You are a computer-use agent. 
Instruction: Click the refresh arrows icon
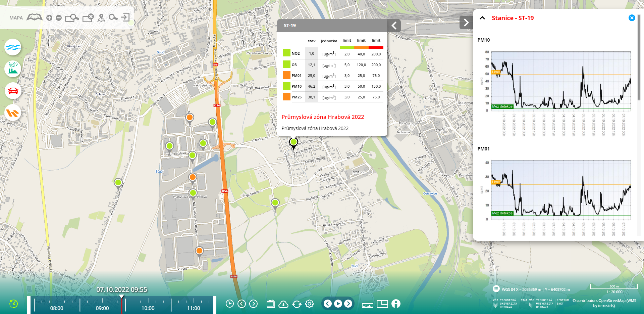pos(297,304)
